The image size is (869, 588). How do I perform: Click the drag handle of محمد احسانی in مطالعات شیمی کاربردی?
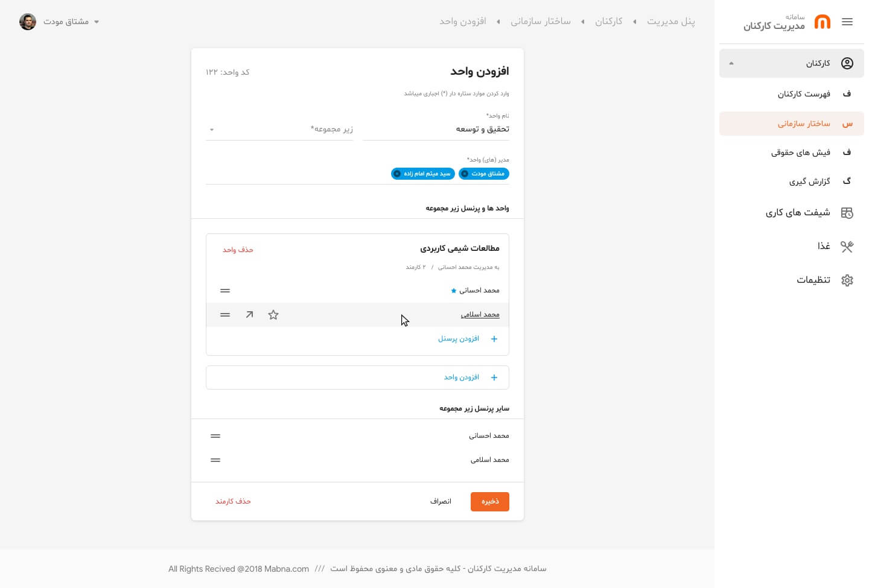click(225, 291)
